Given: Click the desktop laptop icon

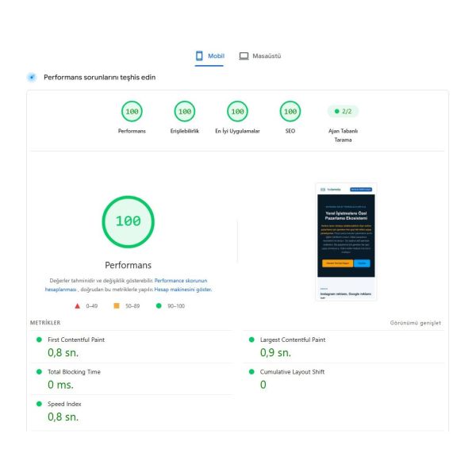Looking at the screenshot, I should [x=244, y=56].
